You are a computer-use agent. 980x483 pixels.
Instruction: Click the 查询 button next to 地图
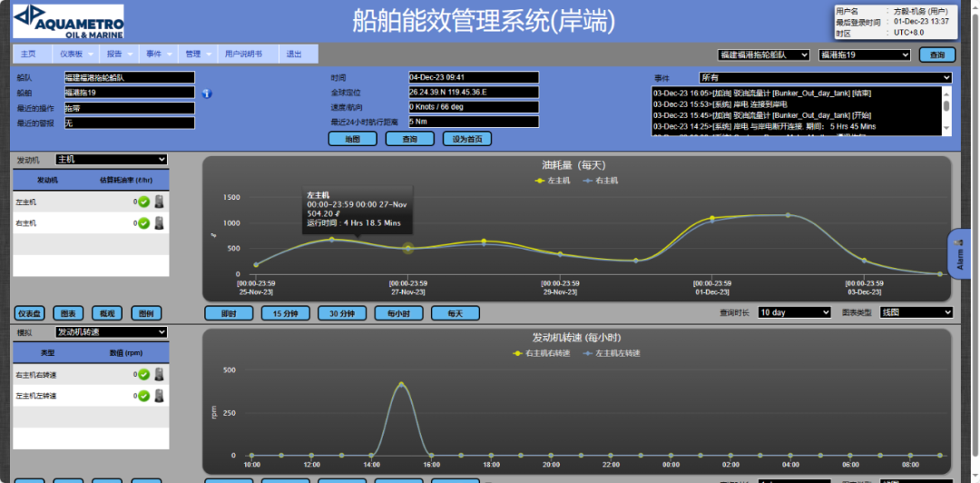(x=409, y=139)
